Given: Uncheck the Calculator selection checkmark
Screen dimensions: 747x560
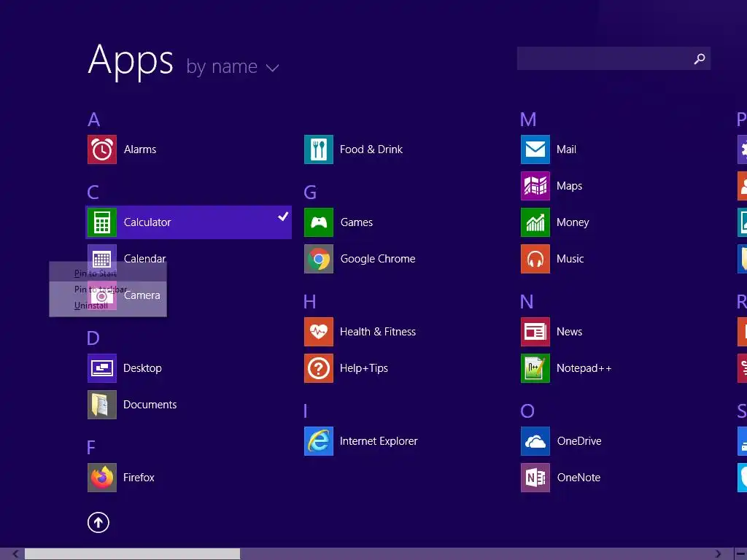Looking at the screenshot, I should [x=283, y=217].
